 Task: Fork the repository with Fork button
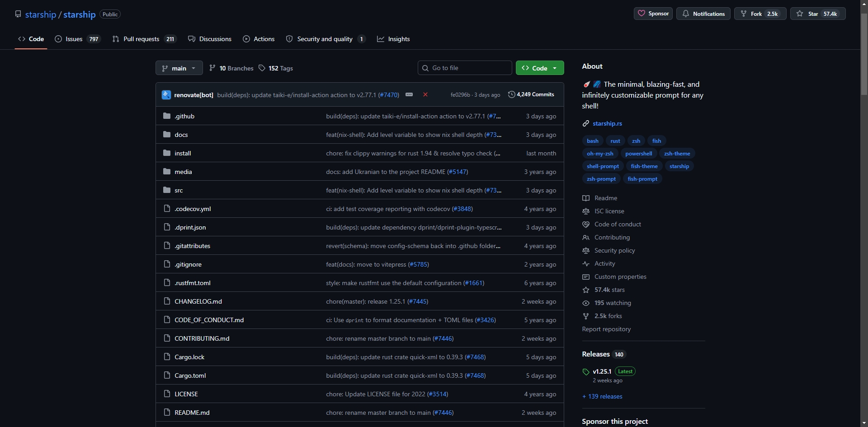760,14
